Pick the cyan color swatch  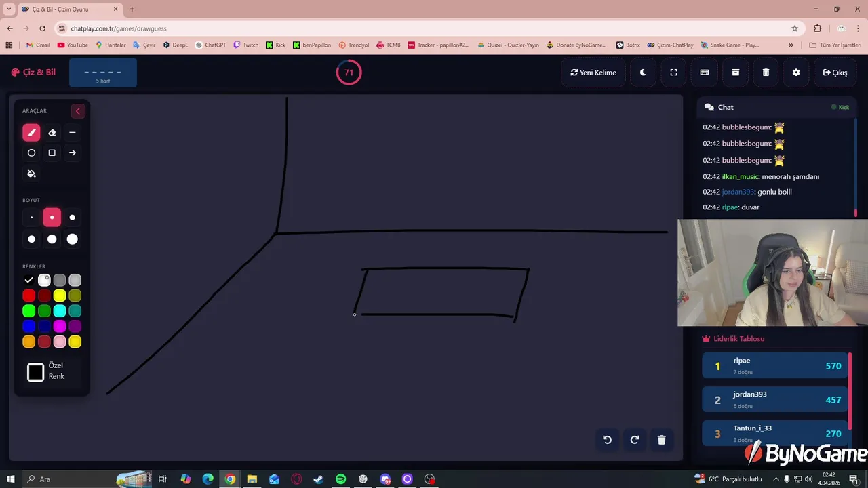60,311
